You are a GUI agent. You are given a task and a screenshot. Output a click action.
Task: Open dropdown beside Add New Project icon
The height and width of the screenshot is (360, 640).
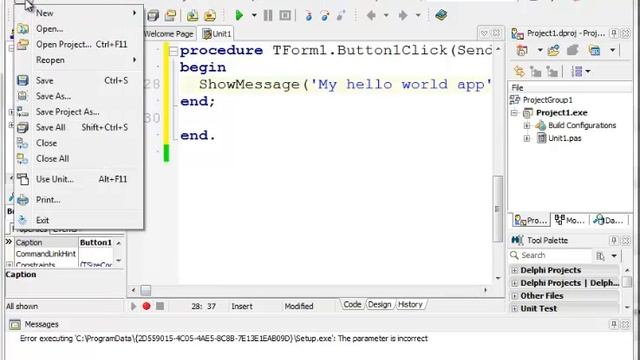click(x=540, y=51)
